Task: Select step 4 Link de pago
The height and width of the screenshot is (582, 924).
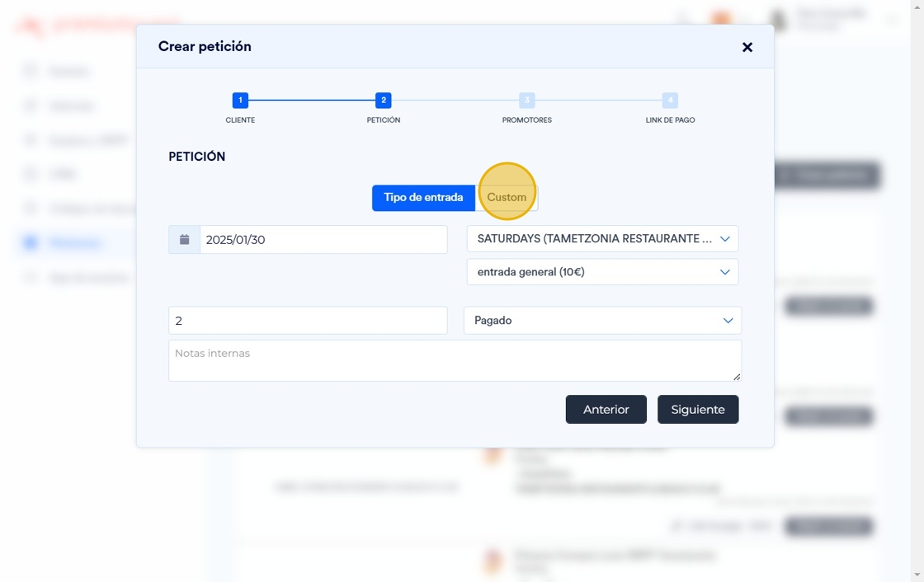Action: coord(670,101)
